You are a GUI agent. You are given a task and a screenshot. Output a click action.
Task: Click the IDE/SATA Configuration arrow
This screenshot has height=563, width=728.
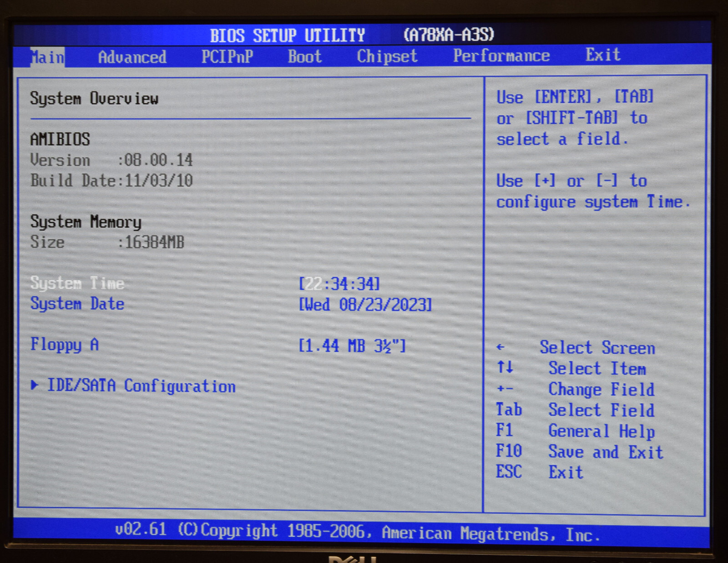[x=35, y=386]
